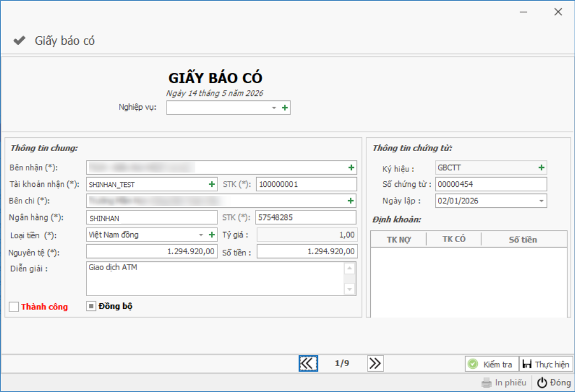Click the Nguyên tệ amount field

coord(152,251)
